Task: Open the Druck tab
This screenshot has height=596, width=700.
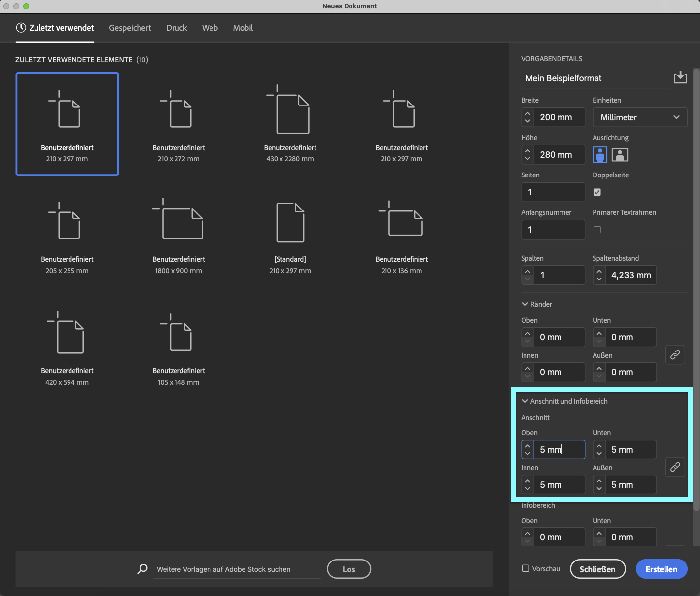Action: pyautogui.click(x=176, y=28)
